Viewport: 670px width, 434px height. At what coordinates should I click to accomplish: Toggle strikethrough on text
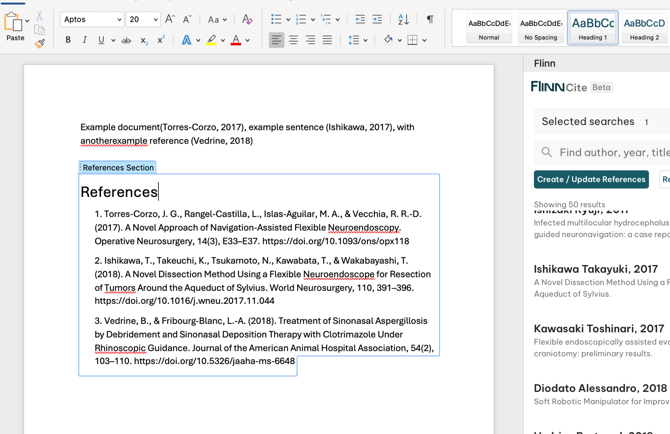click(126, 41)
